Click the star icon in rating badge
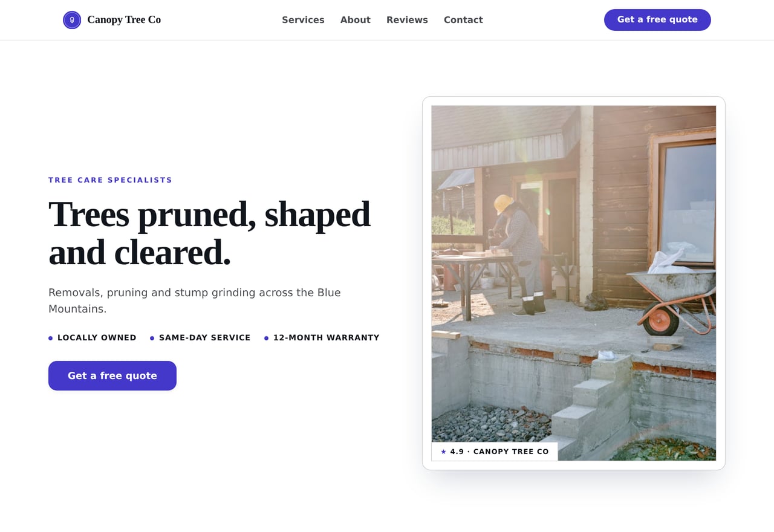Screen dimensions: 774x532 [x=443, y=452]
